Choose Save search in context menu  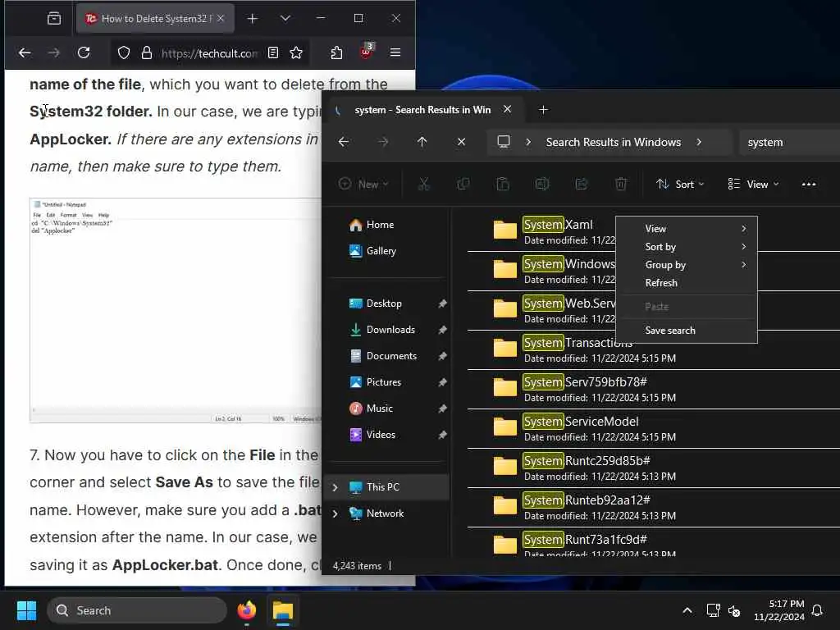pyautogui.click(x=687, y=331)
